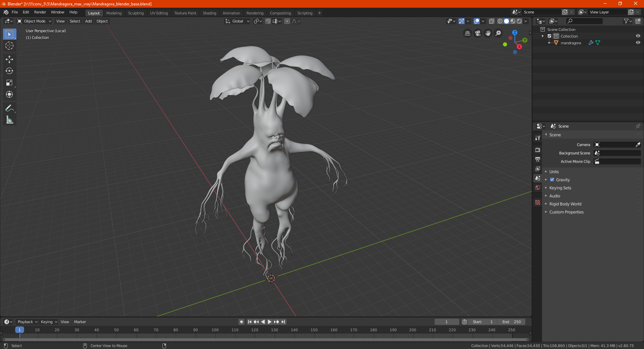Viewport: 644px width, 349px height.
Task: Activate the Scale tool
Action: (x=9, y=83)
